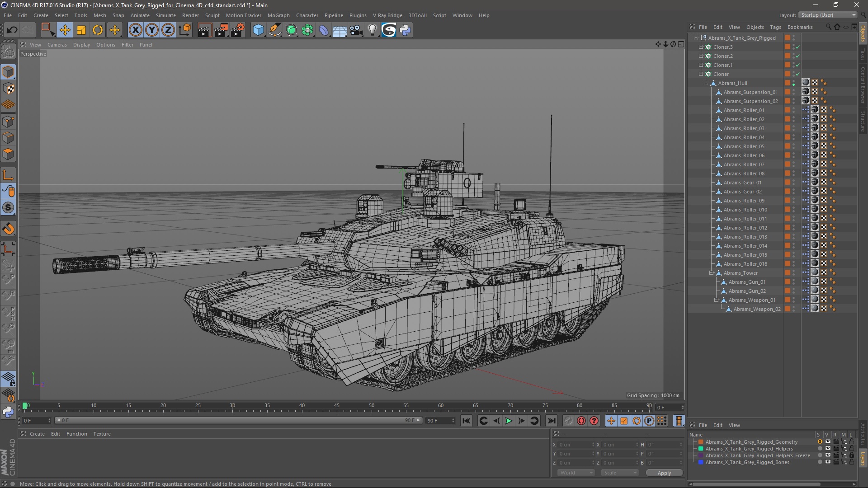Open the Cameras viewport menu

tap(57, 45)
